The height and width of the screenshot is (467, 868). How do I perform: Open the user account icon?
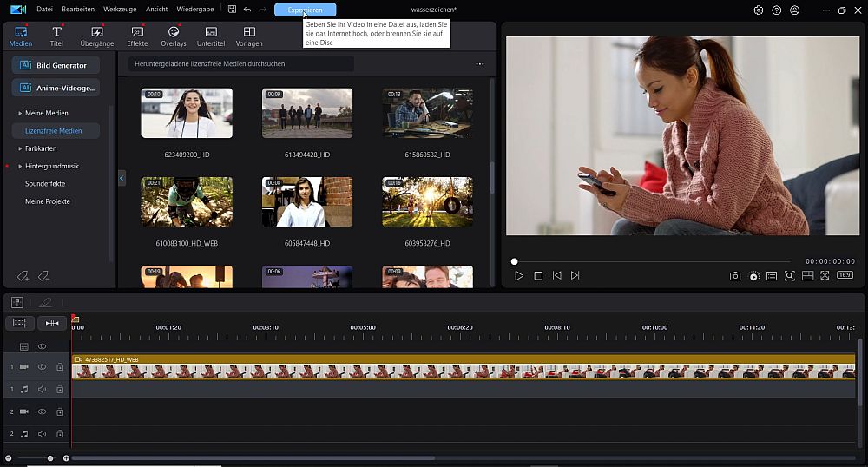795,10
